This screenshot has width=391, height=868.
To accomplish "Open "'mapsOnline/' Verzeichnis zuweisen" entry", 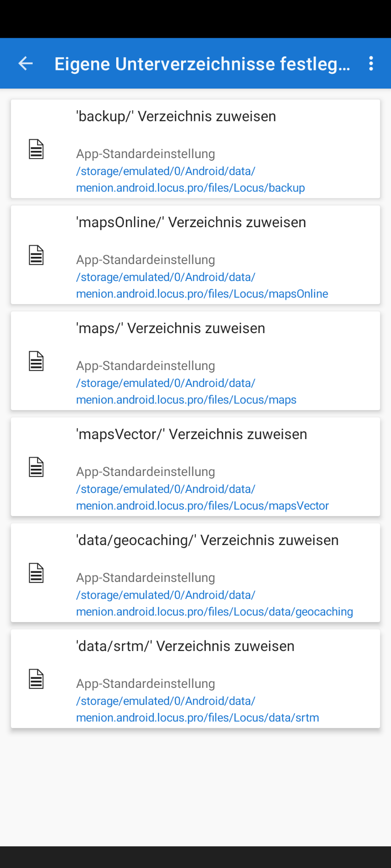I will [191, 223].
